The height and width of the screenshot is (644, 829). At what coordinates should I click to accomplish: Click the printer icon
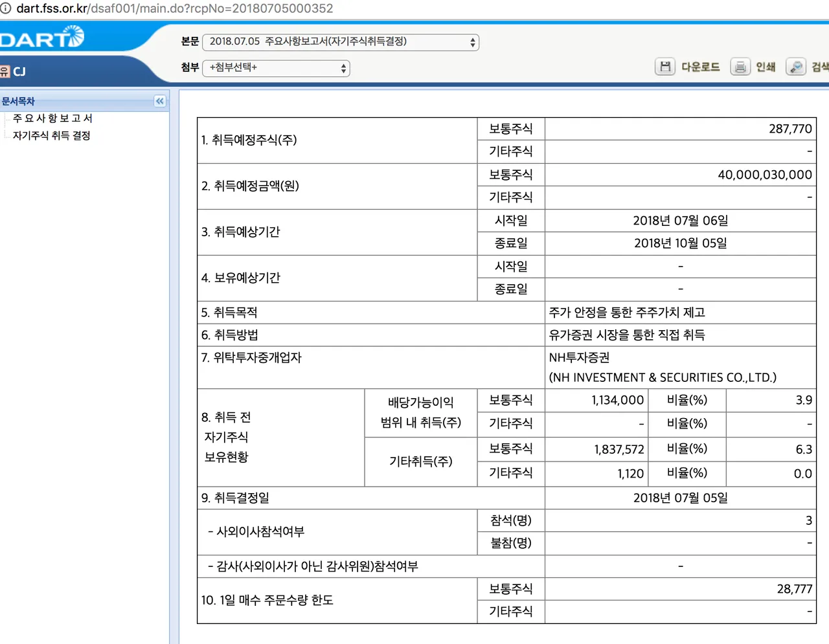pyautogui.click(x=740, y=66)
